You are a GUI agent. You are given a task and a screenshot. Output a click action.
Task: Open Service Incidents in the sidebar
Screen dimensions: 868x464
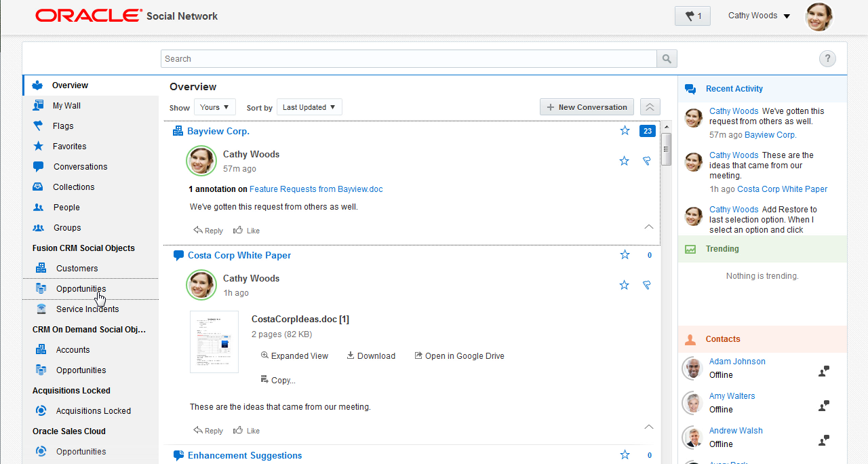click(x=87, y=309)
